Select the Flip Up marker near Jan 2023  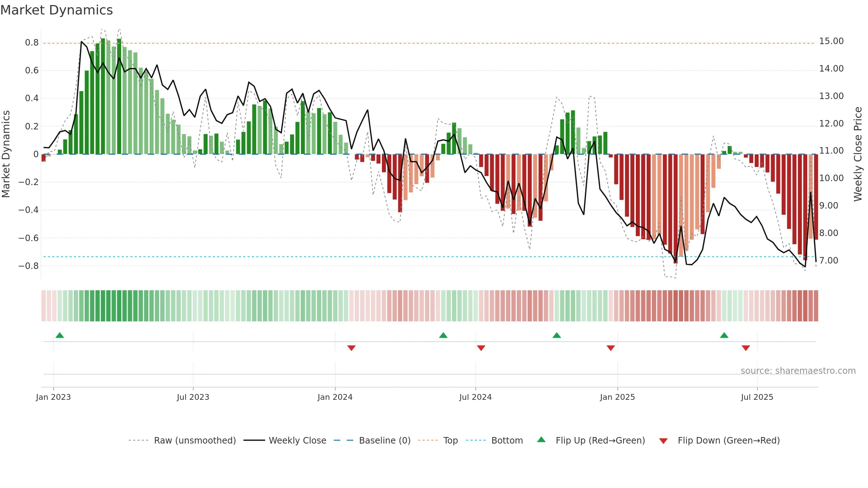(60, 335)
